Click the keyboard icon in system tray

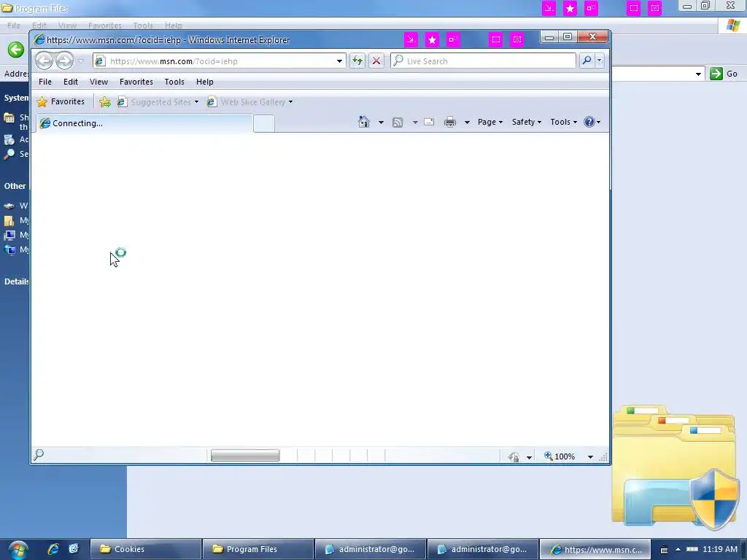click(664, 550)
